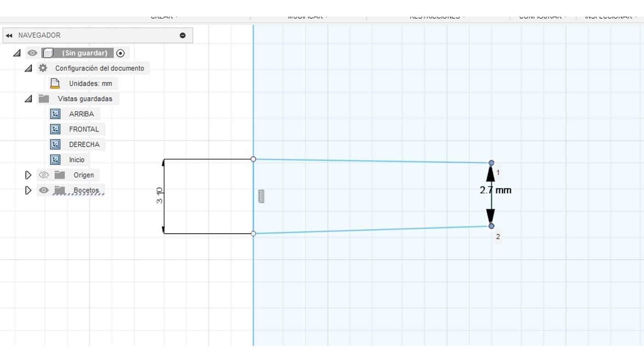Click the Inicio saved view icon

pyautogui.click(x=55, y=160)
